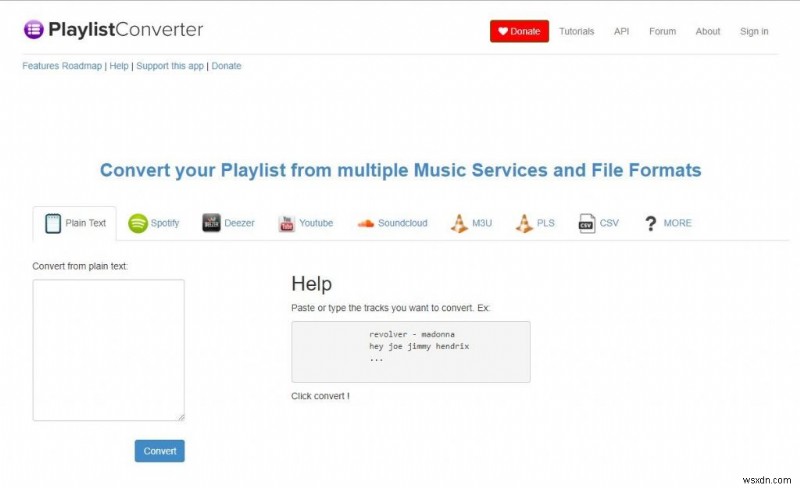800x488 pixels.
Task: Click the heart icon in Donate button
Action: [503, 31]
